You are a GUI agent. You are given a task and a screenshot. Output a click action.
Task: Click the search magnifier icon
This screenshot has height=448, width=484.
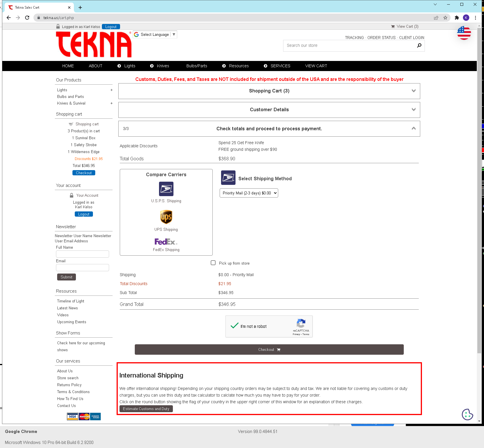click(x=419, y=45)
